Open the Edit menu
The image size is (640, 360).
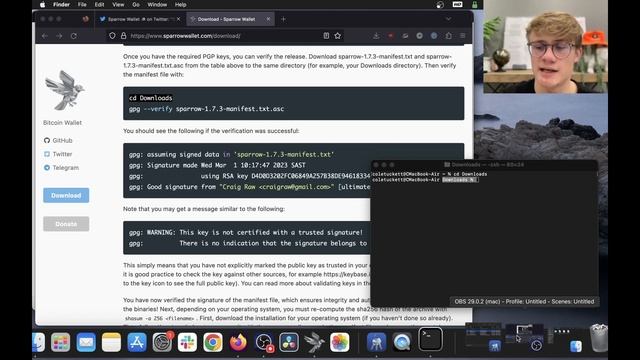99,5
